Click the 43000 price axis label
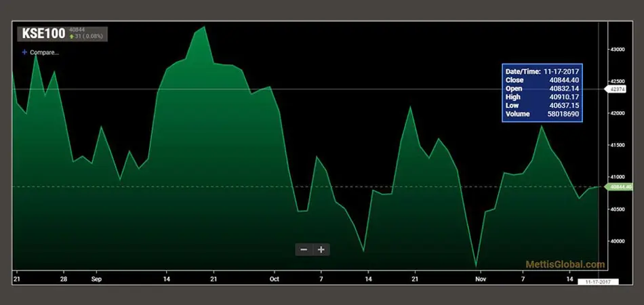This screenshot has height=305, width=644. [x=617, y=49]
